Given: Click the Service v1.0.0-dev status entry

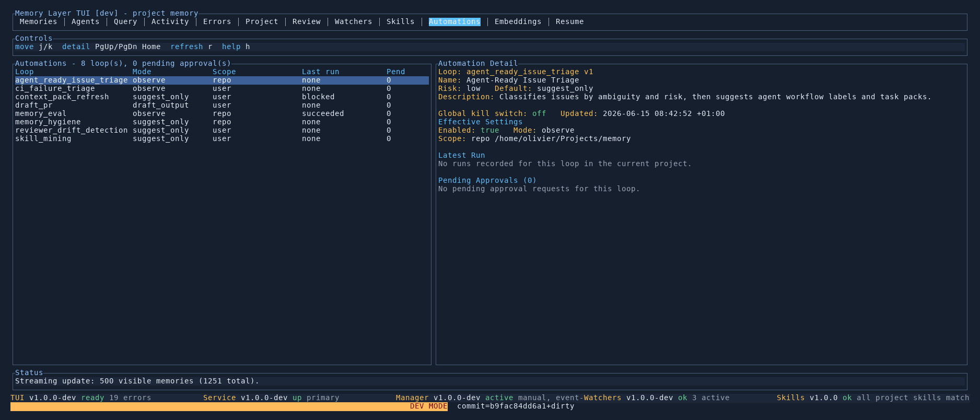Looking at the screenshot, I should tap(245, 398).
